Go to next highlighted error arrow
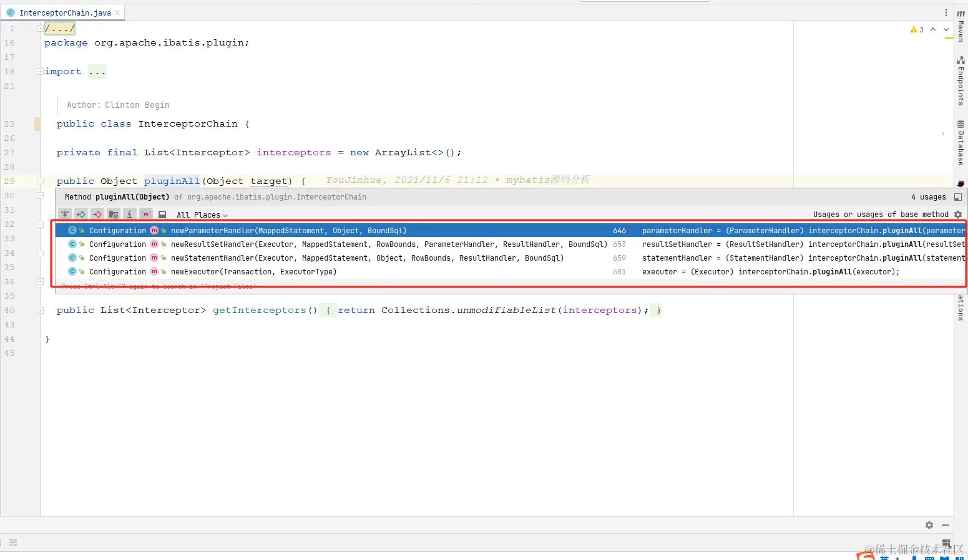Image resolution: width=968 pixels, height=560 pixels. [x=946, y=29]
